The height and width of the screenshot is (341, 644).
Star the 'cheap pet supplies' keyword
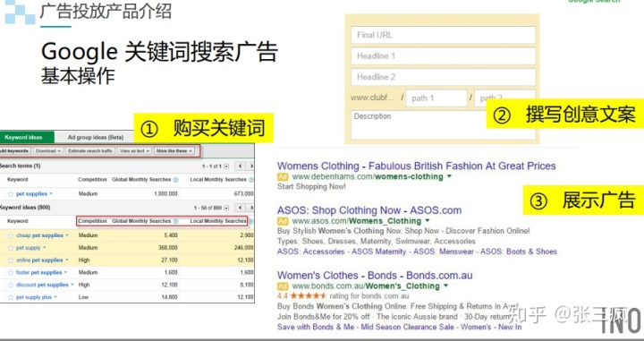(11, 235)
